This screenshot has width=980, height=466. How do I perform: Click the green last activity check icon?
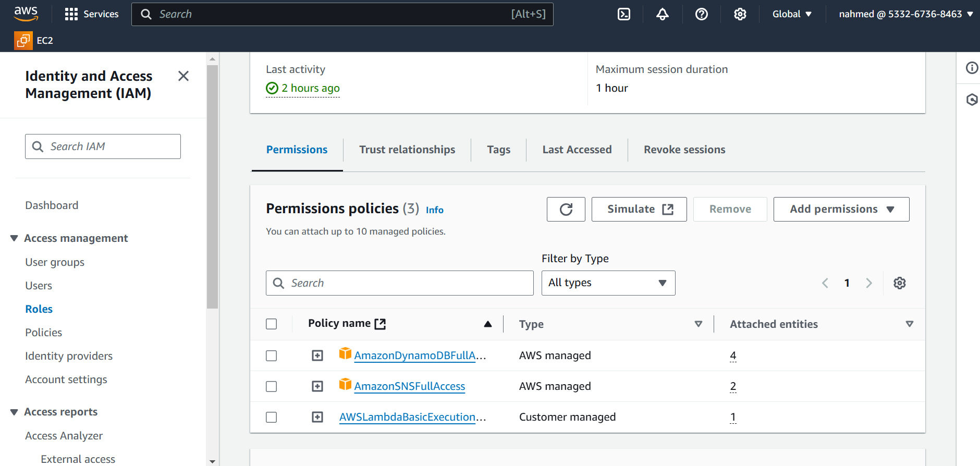272,88
